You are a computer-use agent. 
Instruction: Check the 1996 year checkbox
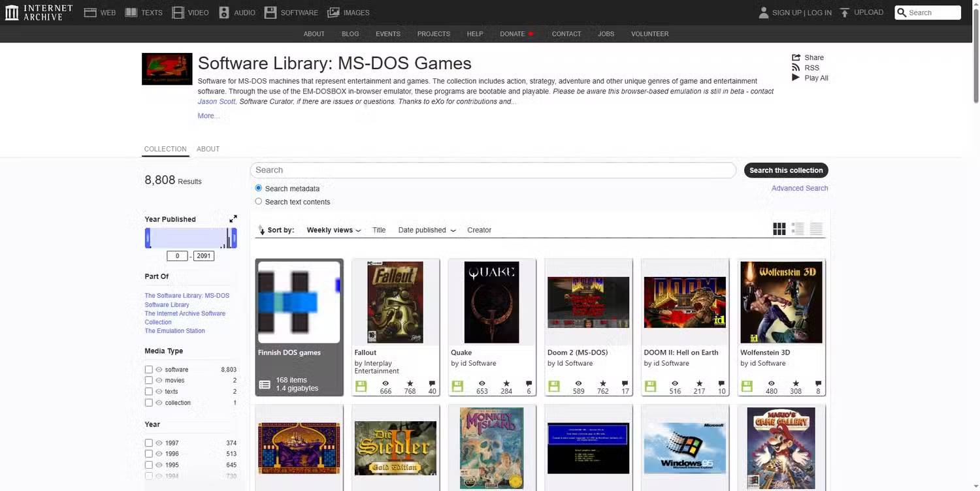149,454
